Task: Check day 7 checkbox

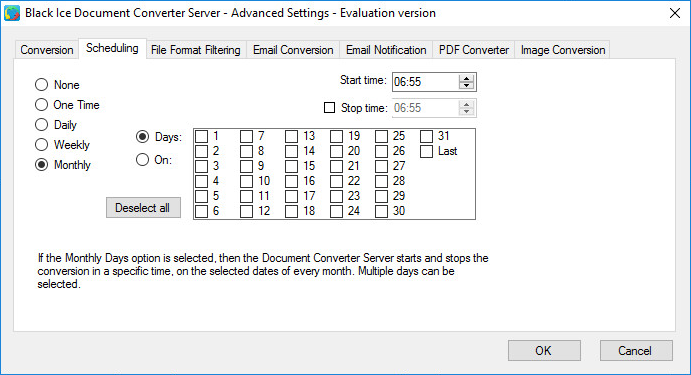Action: pos(246,136)
